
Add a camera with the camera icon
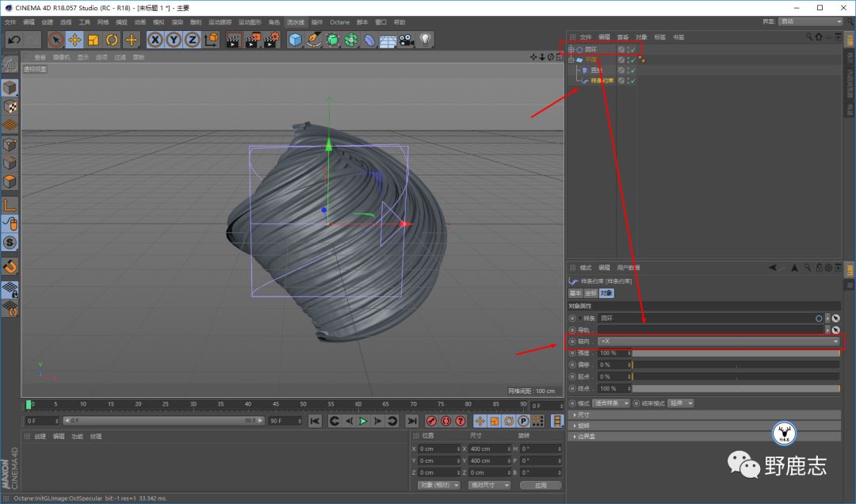pos(407,40)
